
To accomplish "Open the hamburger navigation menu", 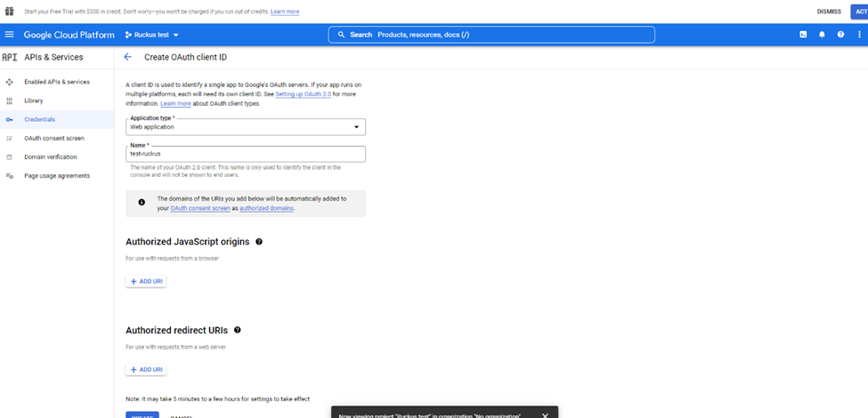I will (9, 35).
